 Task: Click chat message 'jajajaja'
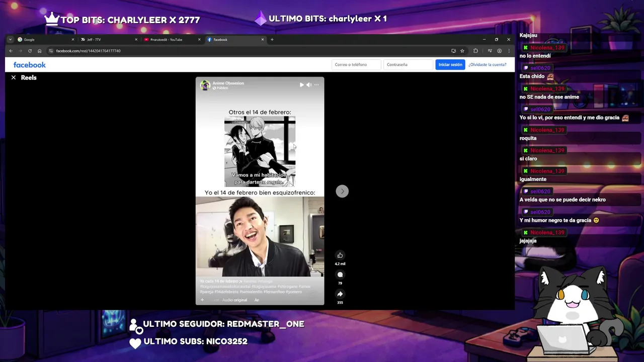point(528,241)
